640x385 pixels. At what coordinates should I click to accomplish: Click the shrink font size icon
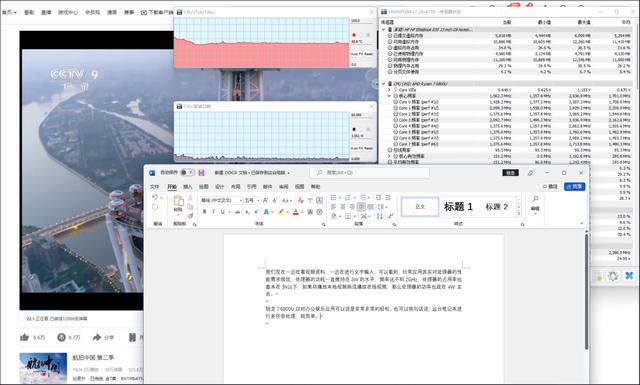(x=275, y=200)
